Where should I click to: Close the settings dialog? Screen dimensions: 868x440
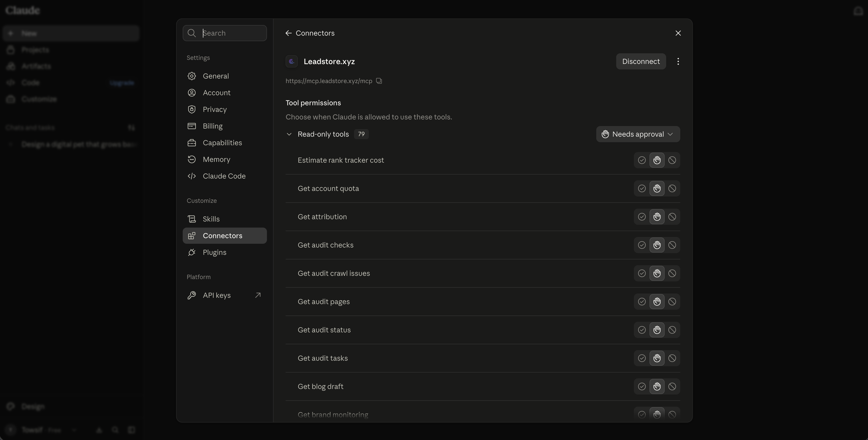pos(678,33)
